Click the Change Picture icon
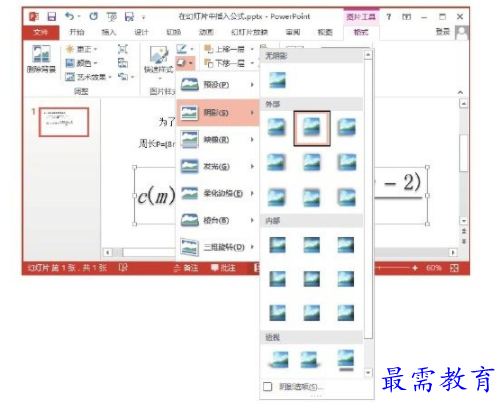This screenshot has height=411, width=503. [122, 63]
